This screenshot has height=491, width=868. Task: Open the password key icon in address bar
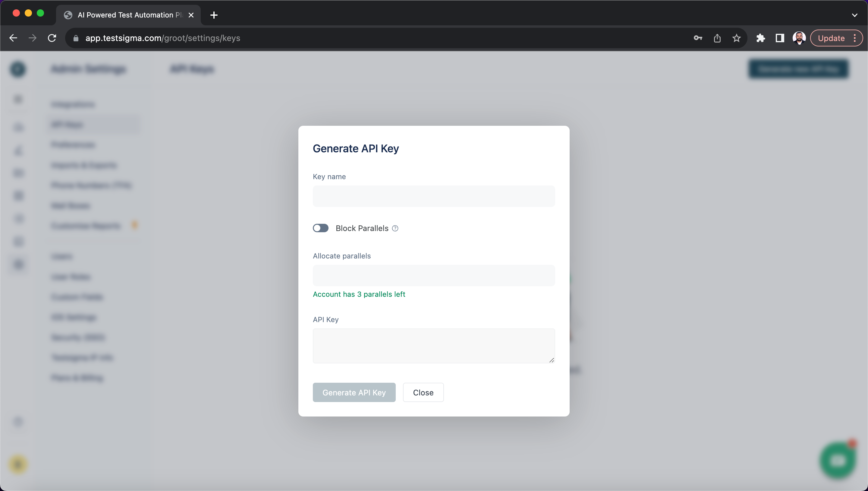pyautogui.click(x=698, y=38)
